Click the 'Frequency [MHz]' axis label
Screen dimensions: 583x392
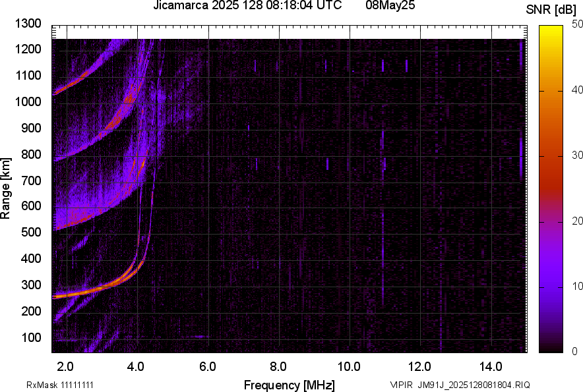[290, 385]
